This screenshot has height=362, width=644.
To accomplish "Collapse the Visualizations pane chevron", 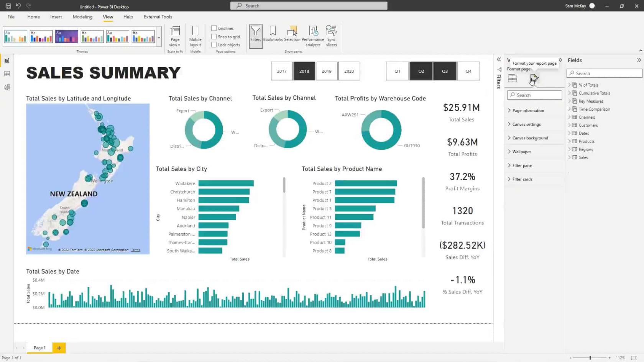I will point(560,60).
